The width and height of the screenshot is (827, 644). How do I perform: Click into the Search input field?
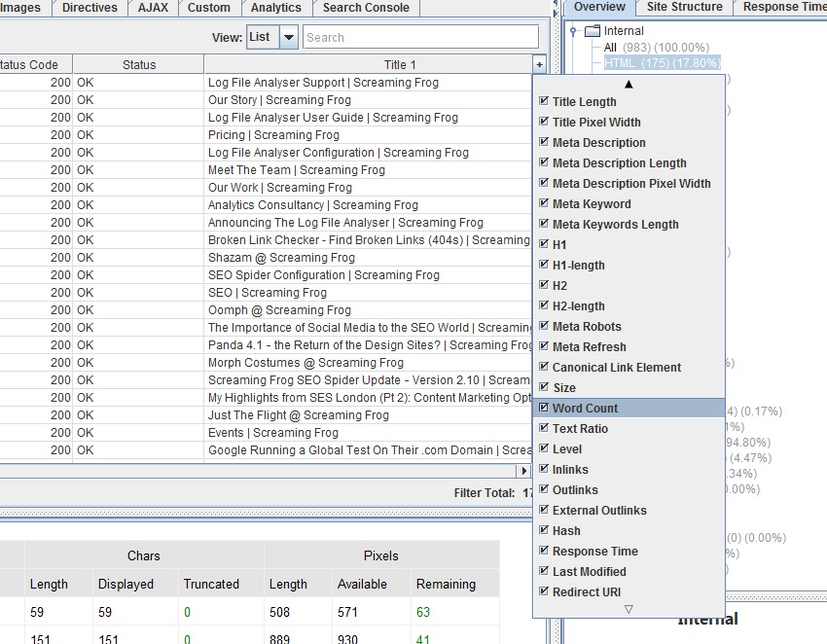point(420,38)
